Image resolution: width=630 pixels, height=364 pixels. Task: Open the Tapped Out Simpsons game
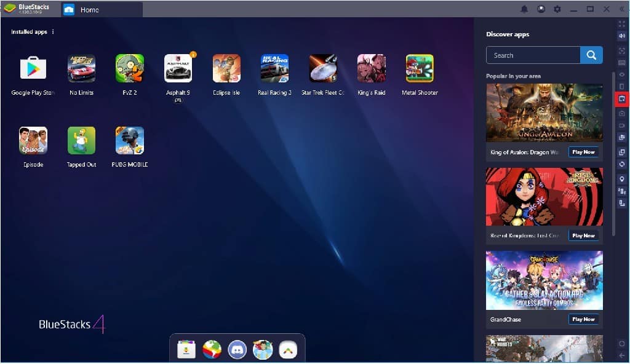(82, 141)
